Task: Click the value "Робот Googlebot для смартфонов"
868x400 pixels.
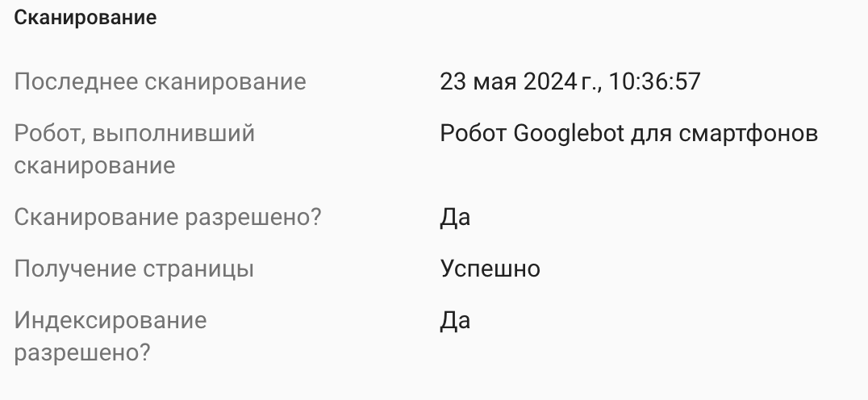Action: (x=629, y=133)
